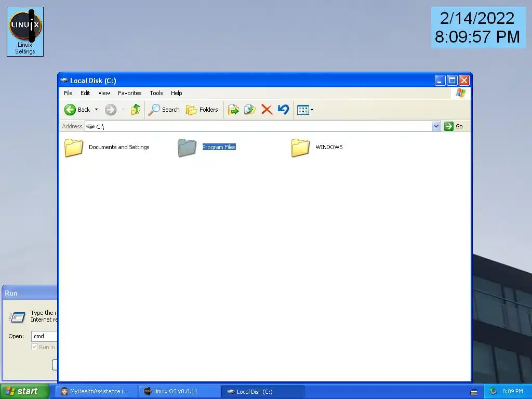This screenshot has width=532, height=399.
Task: Go Back in Local Disk window
Action: [77, 110]
